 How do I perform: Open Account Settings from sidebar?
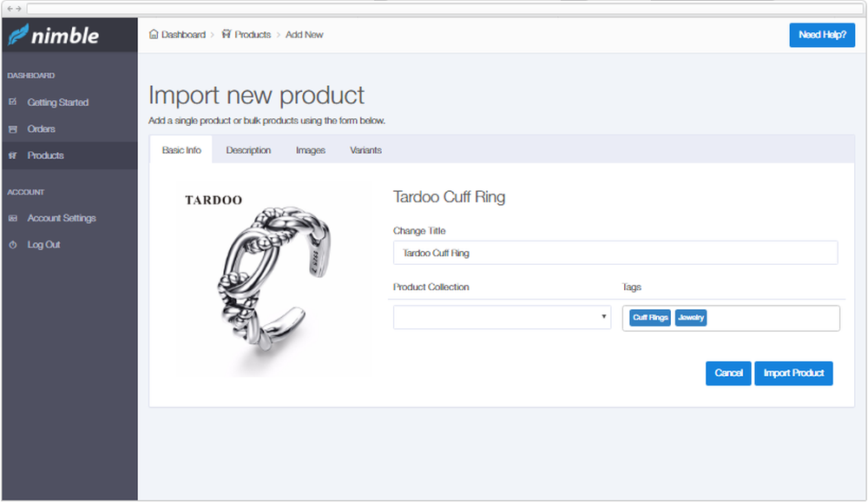click(x=62, y=218)
